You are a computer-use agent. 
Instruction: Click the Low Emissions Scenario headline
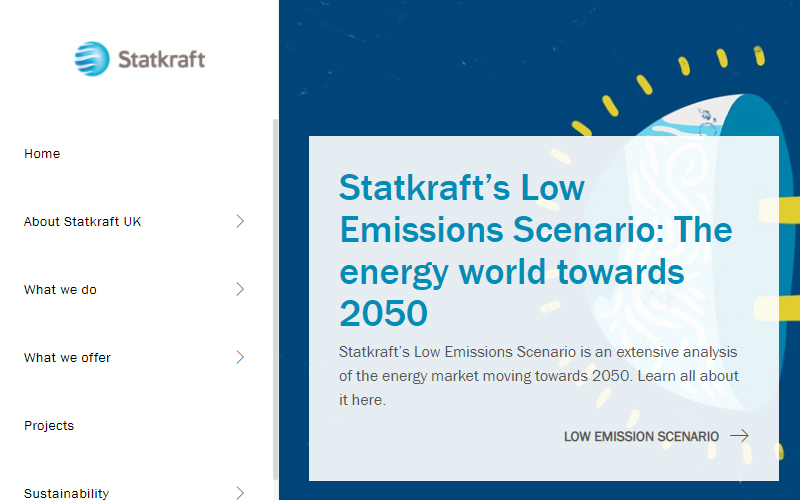click(536, 250)
